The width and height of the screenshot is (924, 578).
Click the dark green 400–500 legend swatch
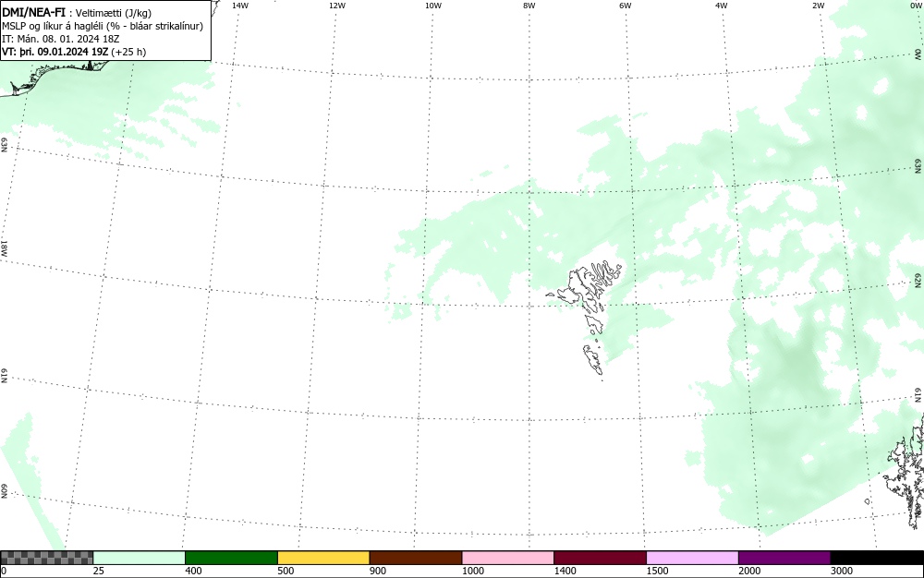tap(231, 558)
